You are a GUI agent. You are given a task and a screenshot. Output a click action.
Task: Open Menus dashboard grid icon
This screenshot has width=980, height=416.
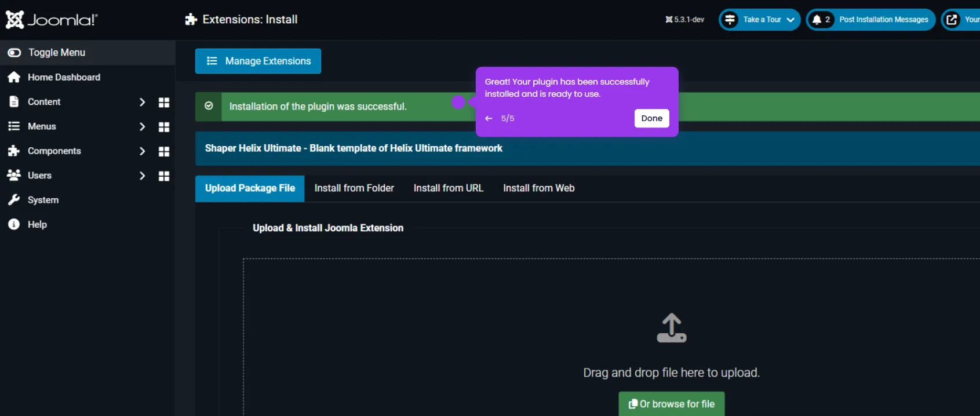tap(164, 127)
